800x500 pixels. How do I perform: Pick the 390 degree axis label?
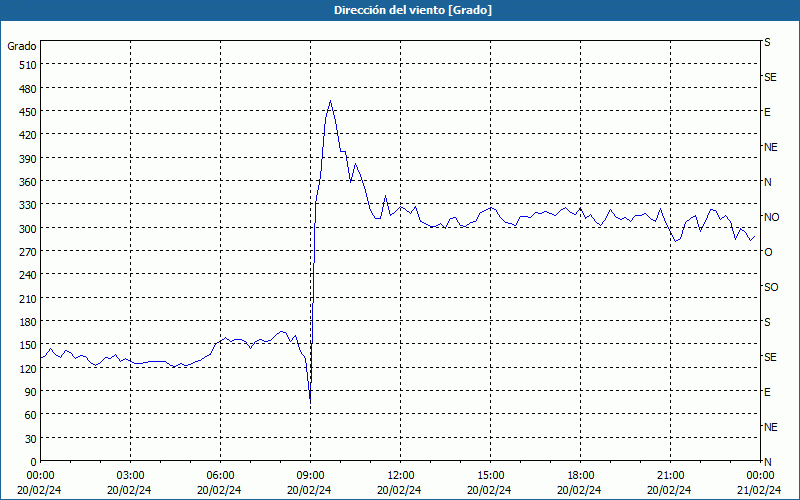click(x=28, y=159)
